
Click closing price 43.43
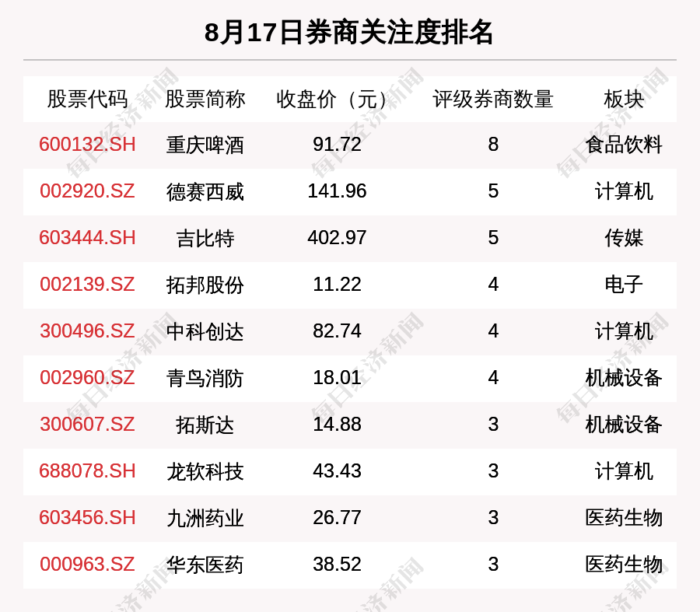tap(337, 471)
